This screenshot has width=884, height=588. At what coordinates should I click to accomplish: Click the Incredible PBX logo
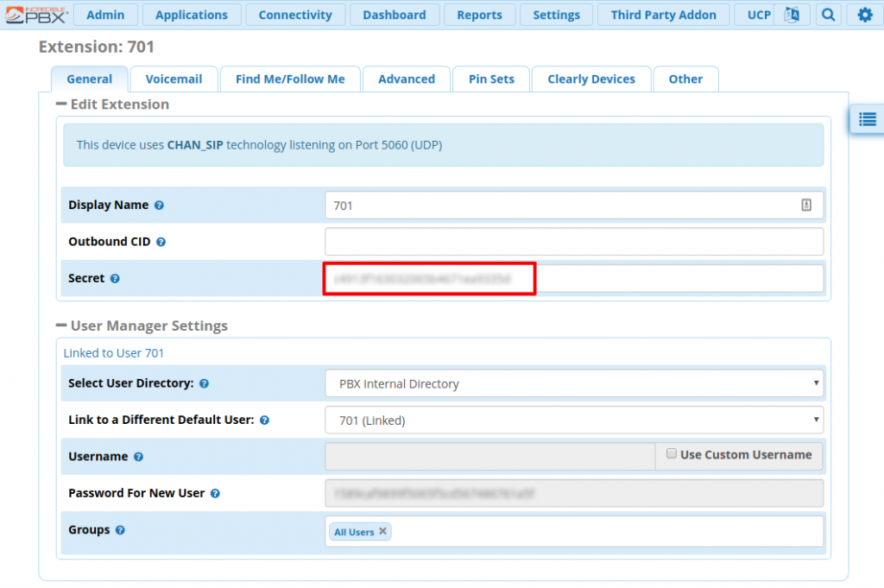[35, 15]
